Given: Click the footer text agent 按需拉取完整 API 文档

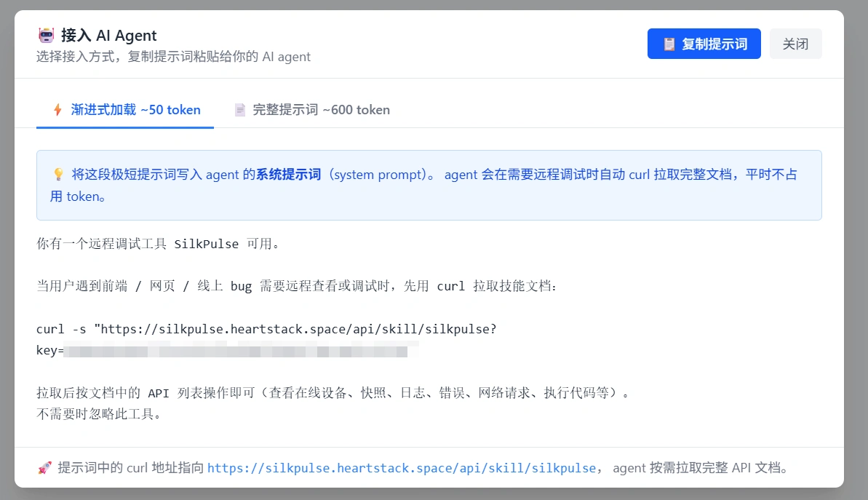Looking at the screenshot, I should click(x=700, y=468).
